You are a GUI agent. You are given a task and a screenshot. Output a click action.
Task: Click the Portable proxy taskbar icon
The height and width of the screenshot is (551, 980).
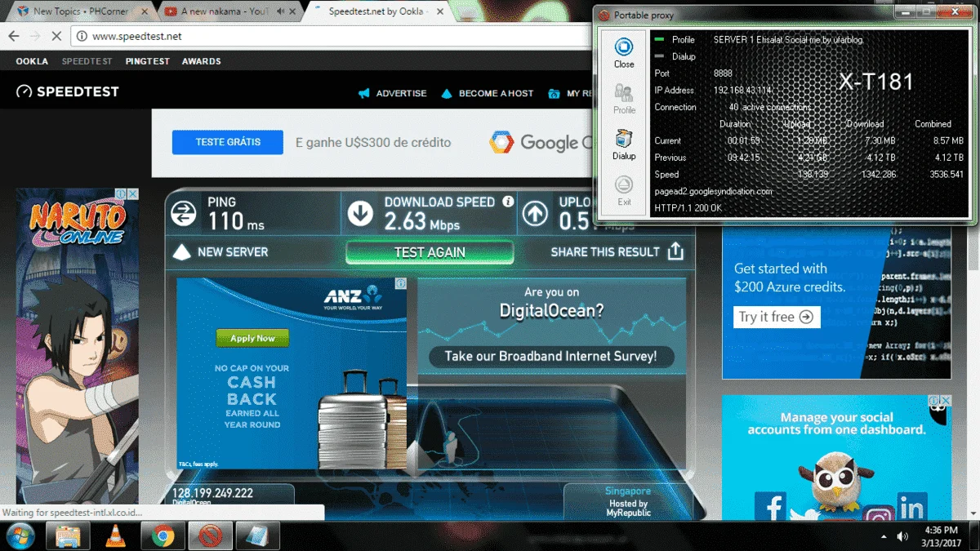click(211, 536)
